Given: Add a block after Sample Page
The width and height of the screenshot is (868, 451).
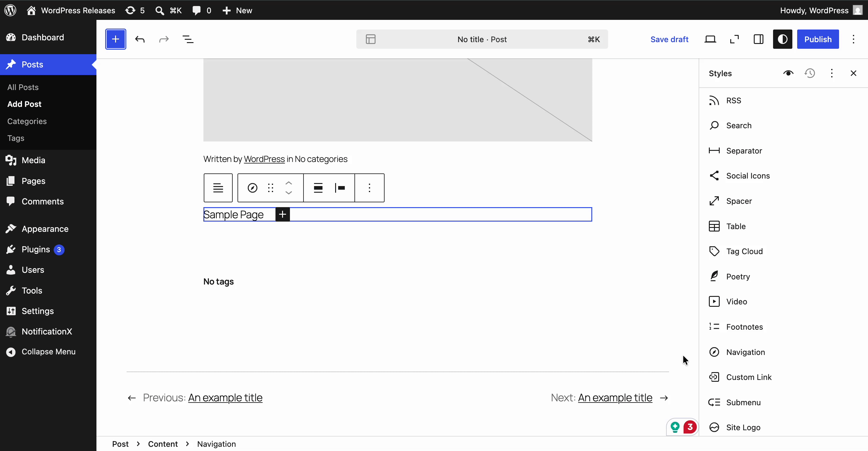Looking at the screenshot, I should tap(283, 214).
